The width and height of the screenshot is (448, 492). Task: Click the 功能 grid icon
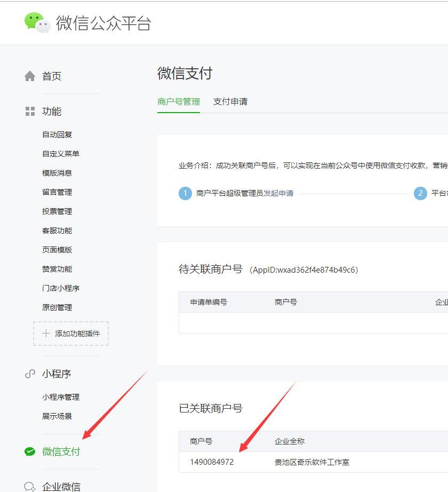[x=30, y=111]
